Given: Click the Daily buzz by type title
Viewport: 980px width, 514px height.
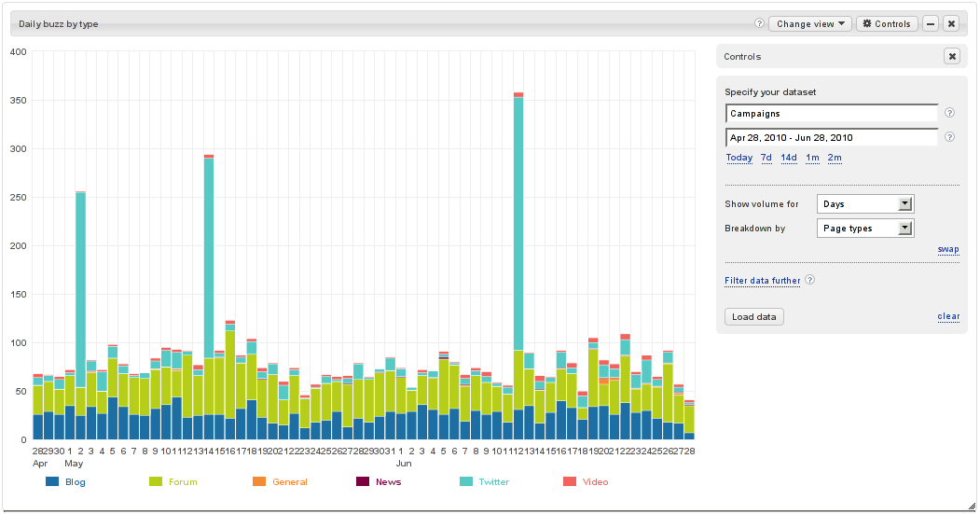Looking at the screenshot, I should 58,23.
